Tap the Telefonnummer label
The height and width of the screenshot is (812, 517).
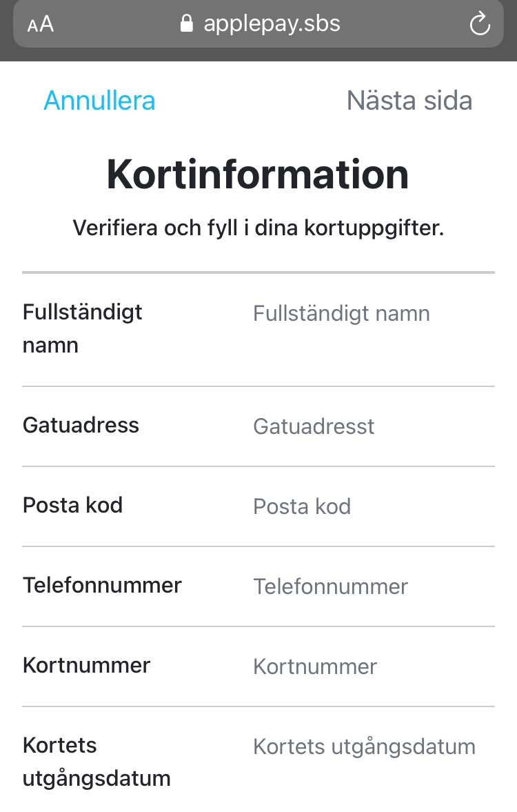point(102,585)
